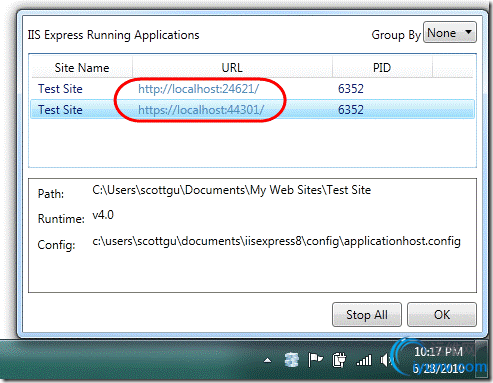Click the applicationhost.config Config path
Viewport: 493px width, 383px height.
click(x=276, y=241)
